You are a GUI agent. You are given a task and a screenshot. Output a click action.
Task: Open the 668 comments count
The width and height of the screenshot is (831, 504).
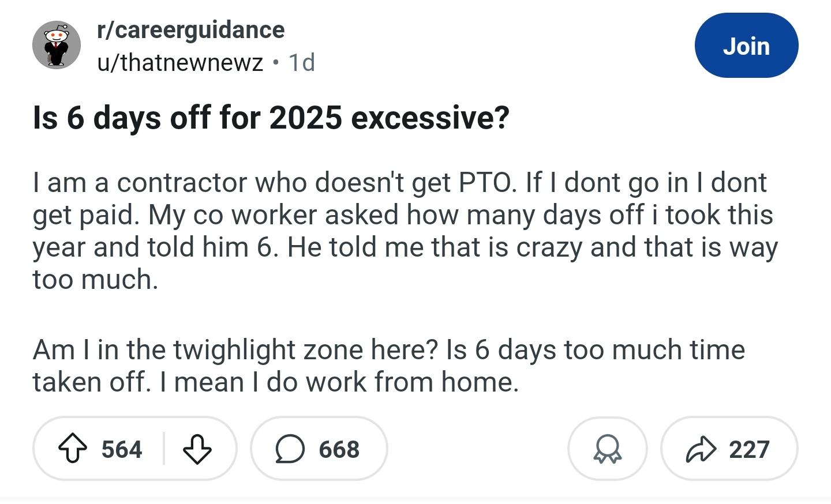click(x=339, y=449)
